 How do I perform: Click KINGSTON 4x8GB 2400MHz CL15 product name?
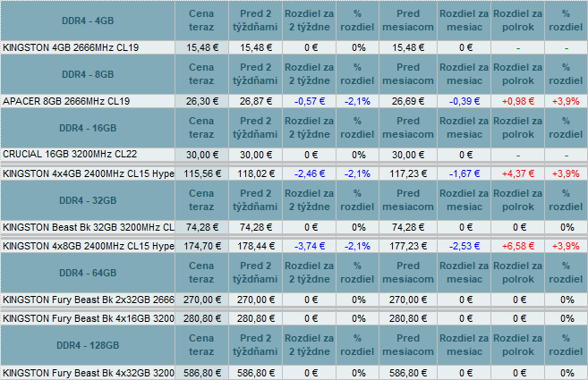pyautogui.click(x=89, y=246)
